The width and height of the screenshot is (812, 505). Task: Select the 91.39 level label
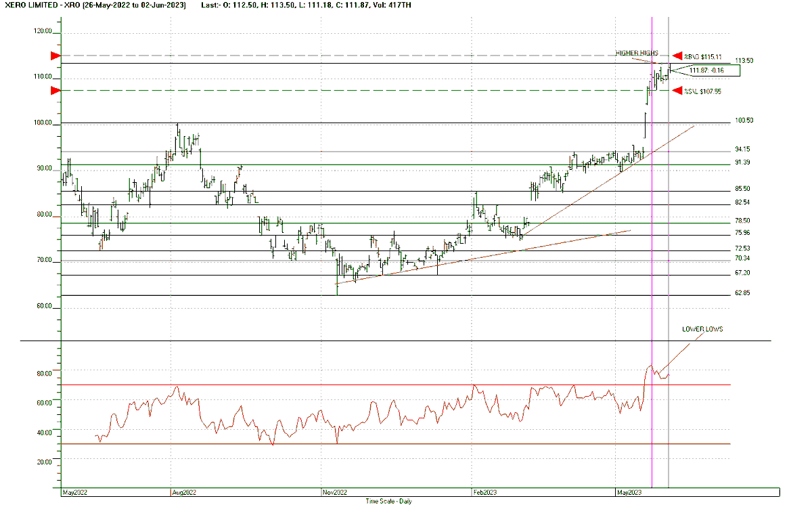pos(742,162)
